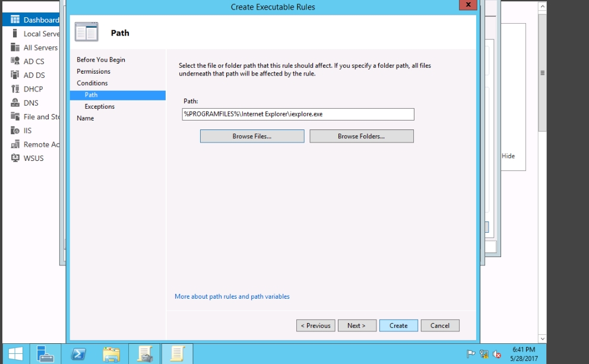Open Action Center flag icon in tray
This screenshot has width=589, height=364.
471,354
